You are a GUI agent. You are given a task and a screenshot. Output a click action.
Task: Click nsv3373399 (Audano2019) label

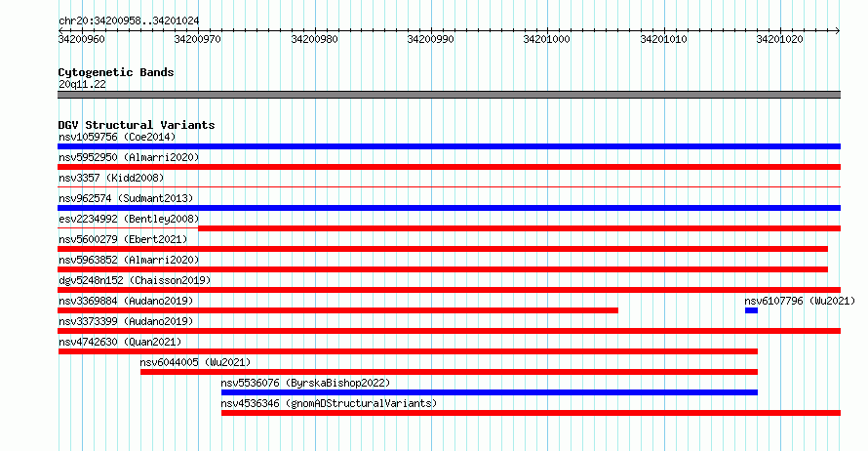[126, 321]
